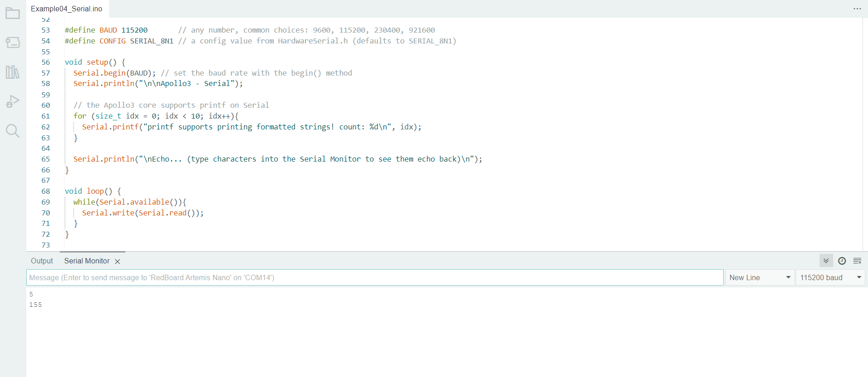This screenshot has width=868, height=377.
Task: Click the 'while(Serial.available())' line
Action: (130, 202)
